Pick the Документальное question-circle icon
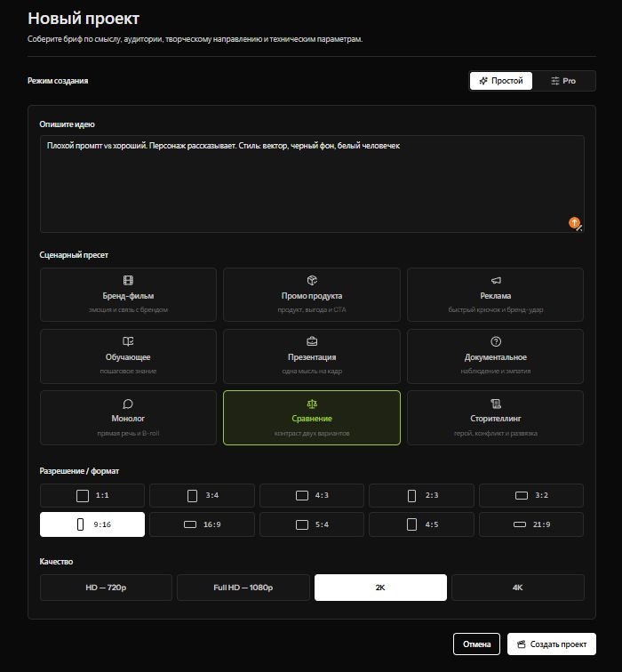 coord(496,341)
